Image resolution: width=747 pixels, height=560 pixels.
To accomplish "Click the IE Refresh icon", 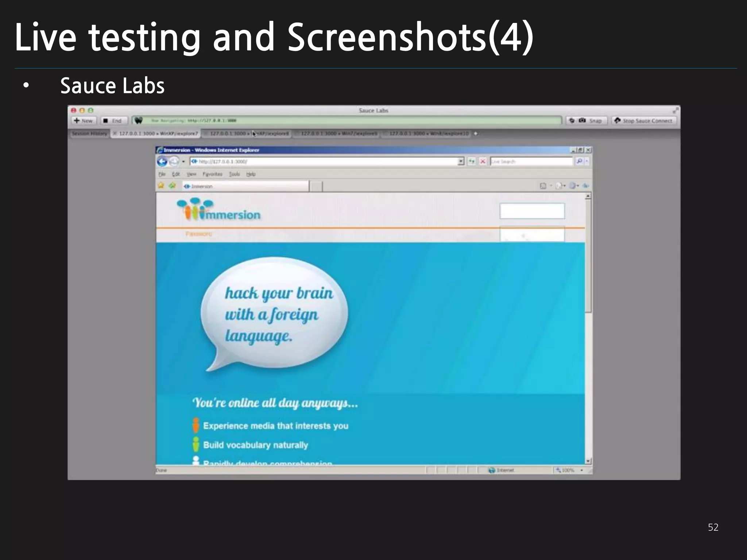I will click(x=472, y=161).
